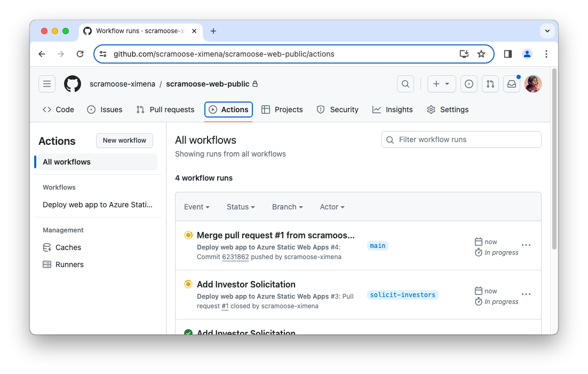Close the Workflow runs browser tab
The image size is (588, 374).
[x=194, y=31]
